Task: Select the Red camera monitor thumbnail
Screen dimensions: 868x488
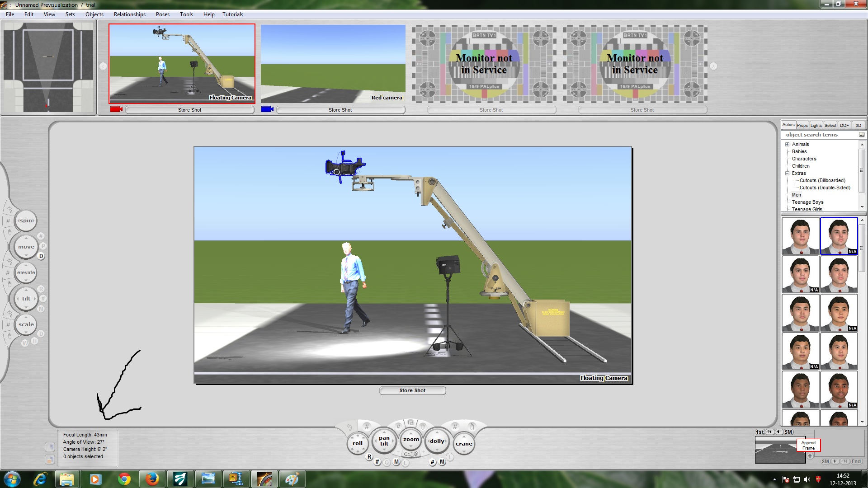Action: [x=333, y=64]
